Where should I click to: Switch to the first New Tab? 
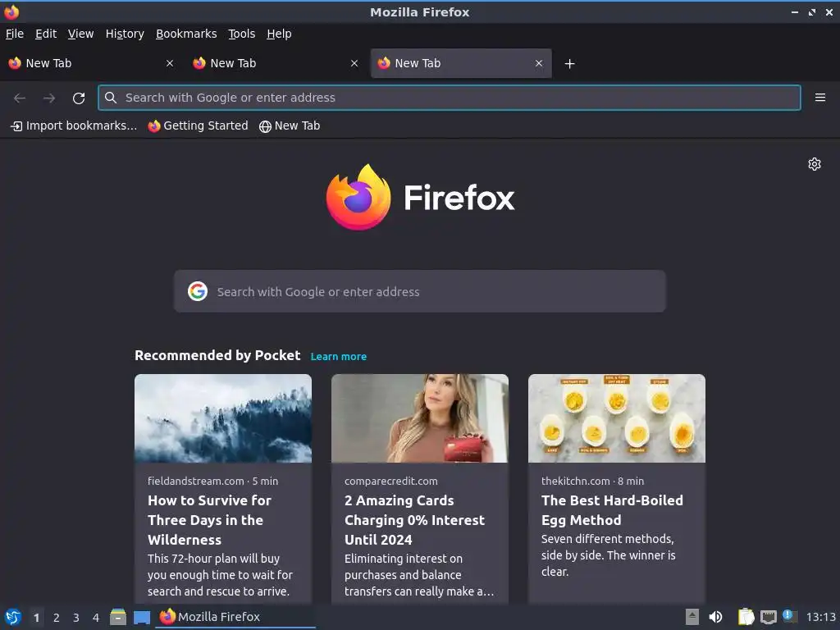point(91,63)
